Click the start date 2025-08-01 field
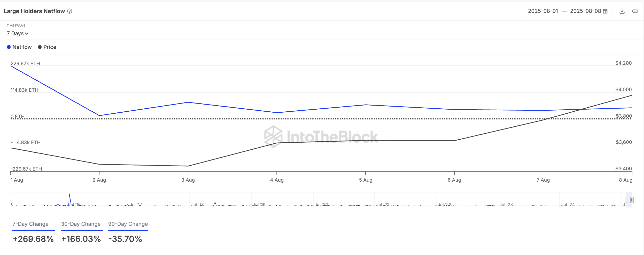The image size is (644, 255). click(x=543, y=11)
